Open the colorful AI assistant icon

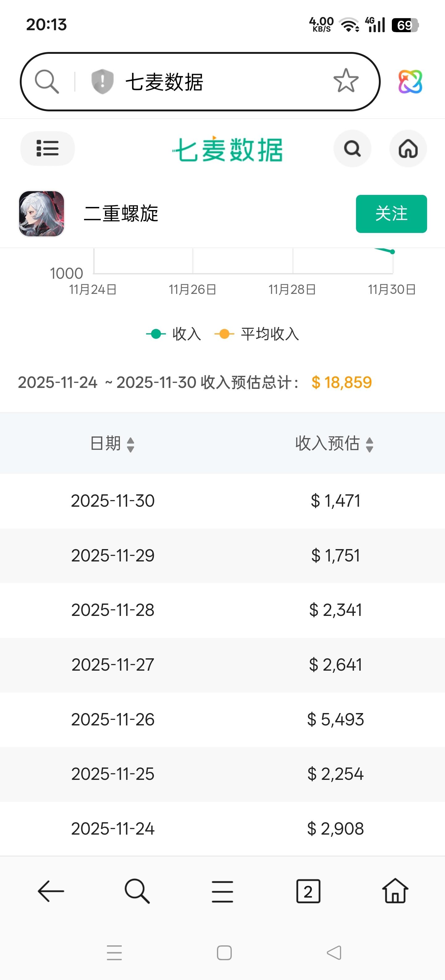[x=410, y=81]
